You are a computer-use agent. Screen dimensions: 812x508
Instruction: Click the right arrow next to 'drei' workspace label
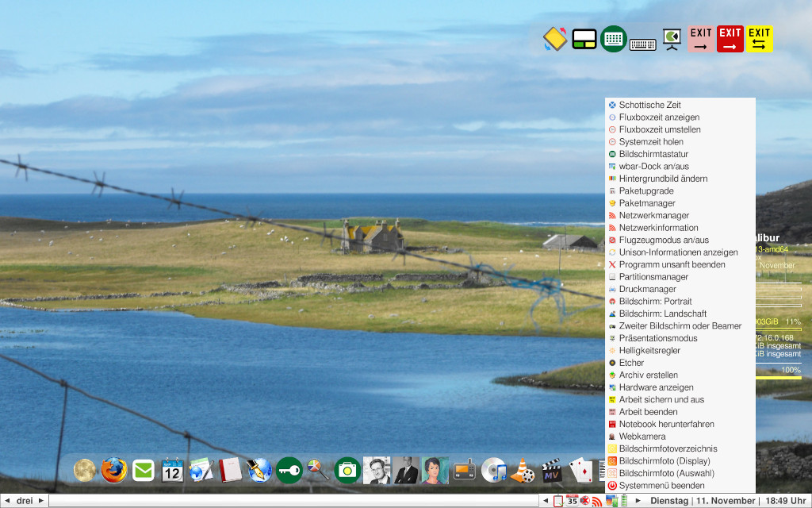[41, 500]
